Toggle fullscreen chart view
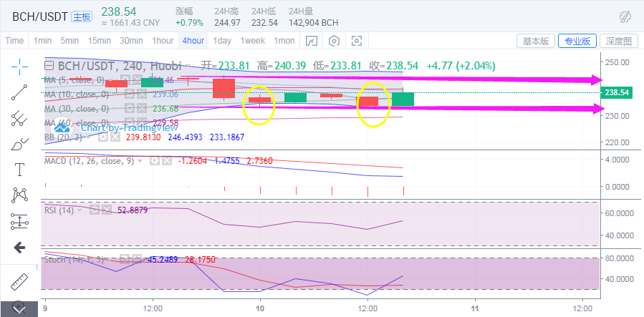This screenshot has height=317, width=644. pyautogui.click(x=357, y=41)
